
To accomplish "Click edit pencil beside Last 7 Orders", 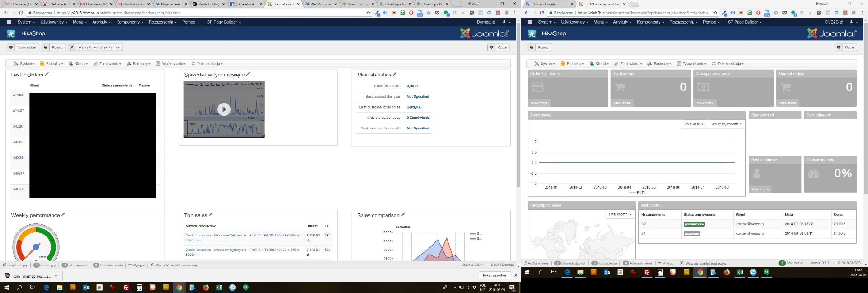I will [47, 74].
